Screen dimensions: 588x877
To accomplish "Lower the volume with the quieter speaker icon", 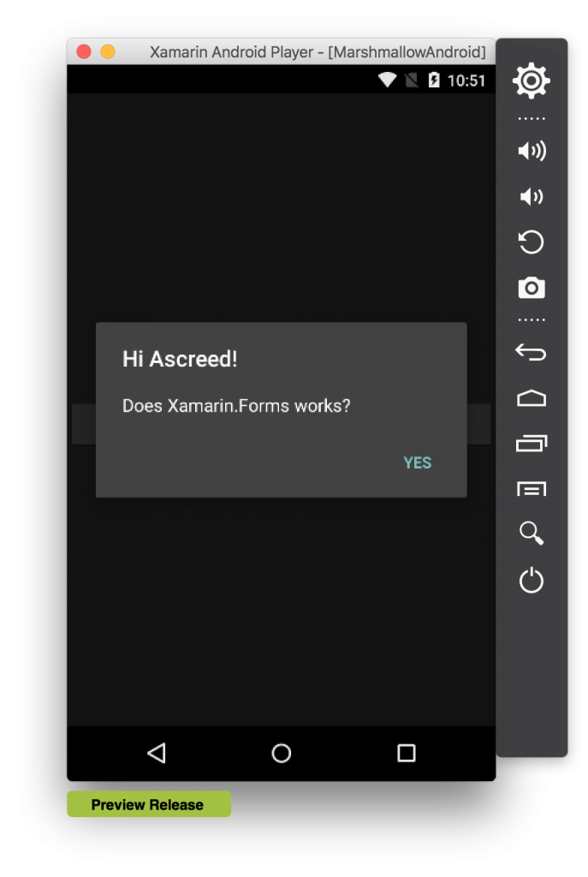I will 531,196.
